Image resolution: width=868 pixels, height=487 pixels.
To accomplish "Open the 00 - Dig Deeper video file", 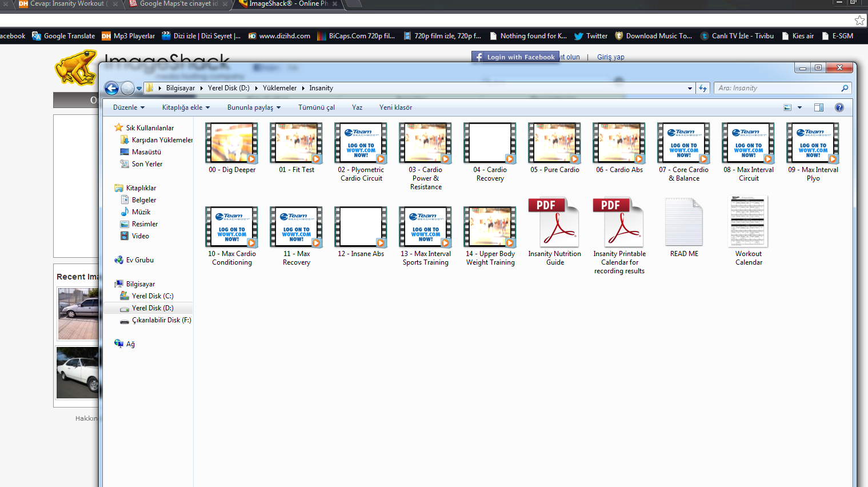I will click(x=231, y=148).
